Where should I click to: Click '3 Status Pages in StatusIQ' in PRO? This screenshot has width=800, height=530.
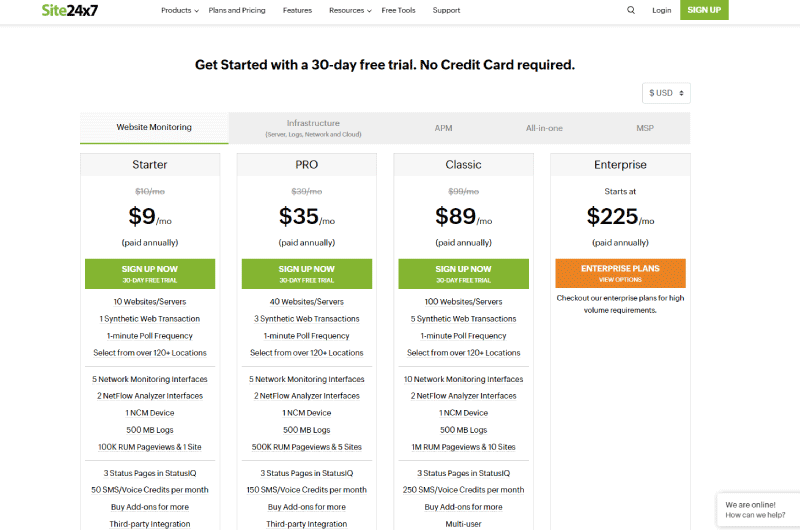tap(307, 473)
